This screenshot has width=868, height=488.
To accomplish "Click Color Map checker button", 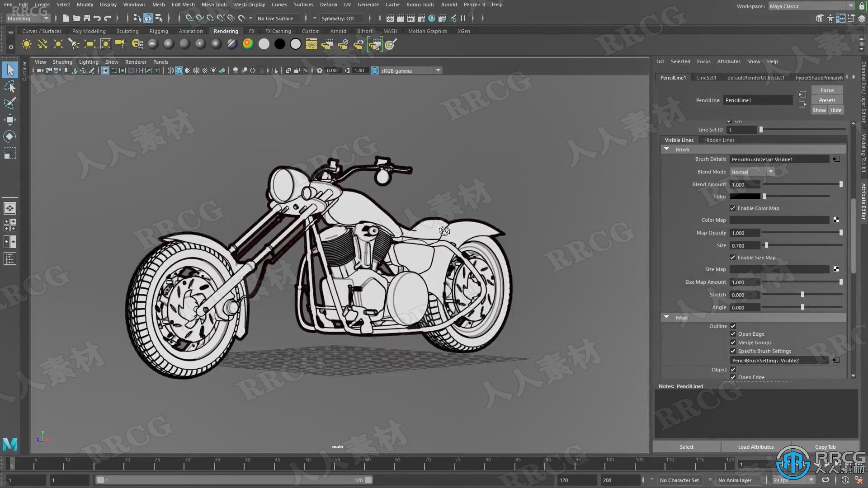I will (836, 220).
